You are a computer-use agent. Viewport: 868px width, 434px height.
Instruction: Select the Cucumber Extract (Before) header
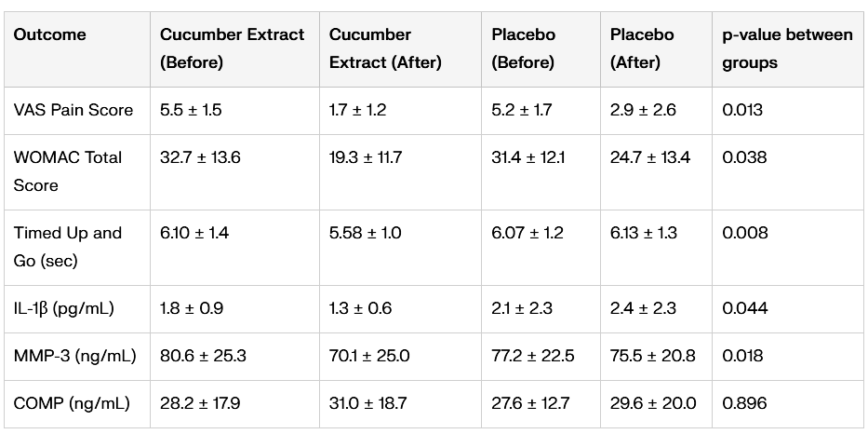(232, 48)
